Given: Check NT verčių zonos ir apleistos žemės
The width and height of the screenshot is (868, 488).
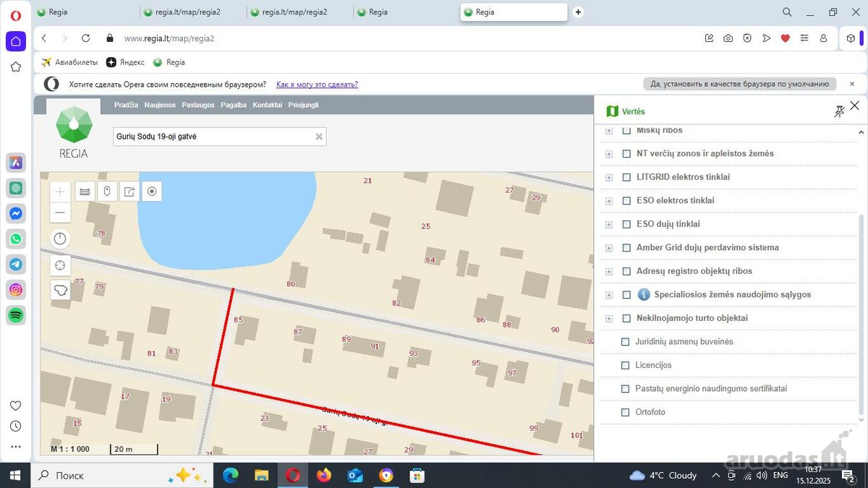Looking at the screenshot, I should pyautogui.click(x=626, y=153).
